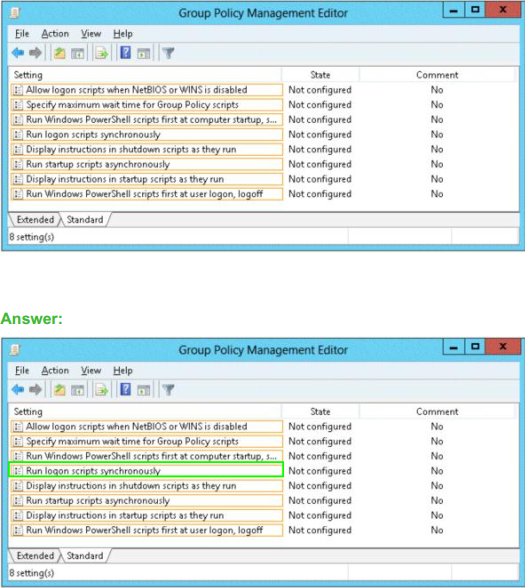Click the Export List icon in the Answer window
The height and width of the screenshot is (588, 525).
101,390
